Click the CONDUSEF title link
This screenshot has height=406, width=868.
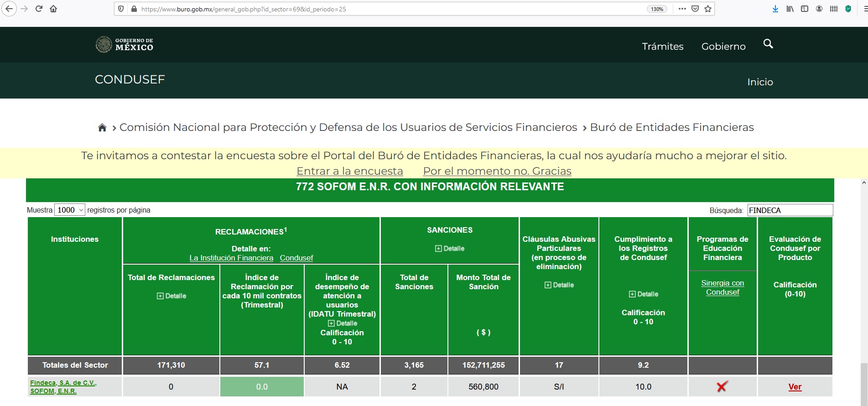click(x=130, y=79)
